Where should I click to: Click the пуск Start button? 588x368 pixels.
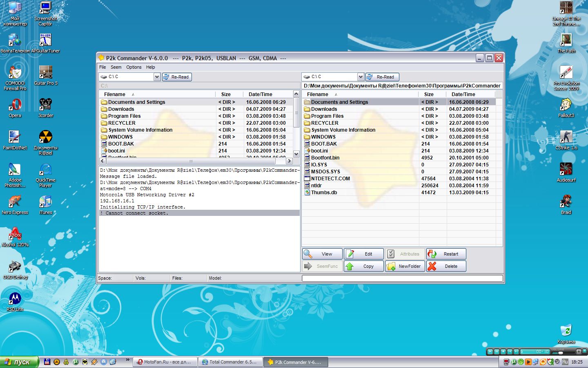click(19, 362)
